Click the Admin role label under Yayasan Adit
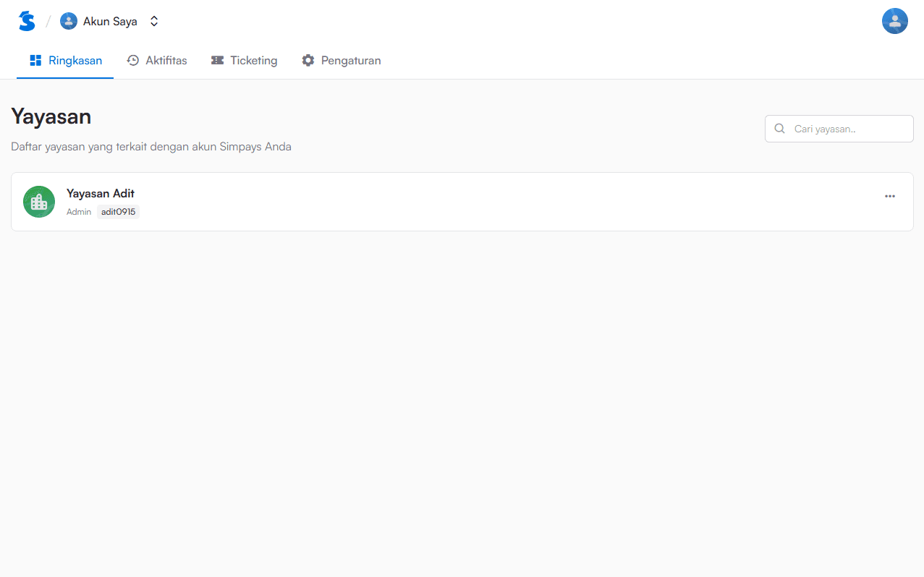Image resolution: width=924 pixels, height=577 pixels. [x=79, y=212]
